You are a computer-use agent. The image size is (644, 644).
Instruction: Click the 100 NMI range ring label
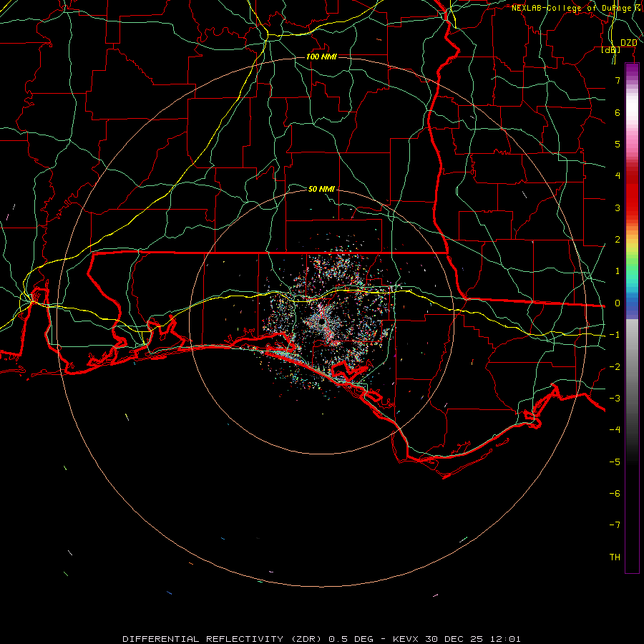[321, 57]
